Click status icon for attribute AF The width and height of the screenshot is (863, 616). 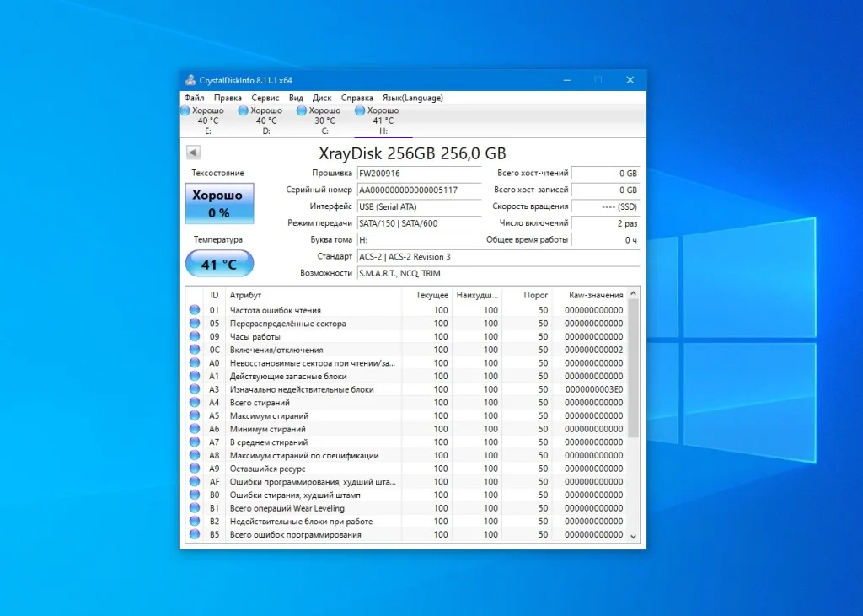[x=195, y=482]
